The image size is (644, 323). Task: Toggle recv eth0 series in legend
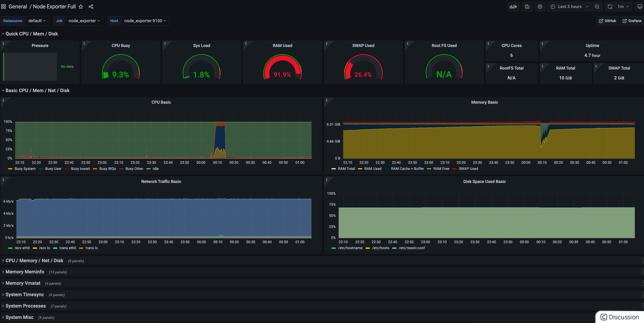(22, 248)
